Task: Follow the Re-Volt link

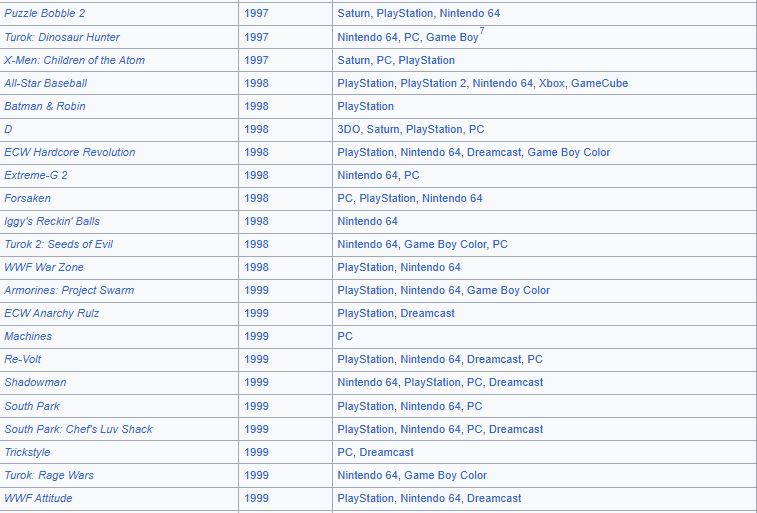Action: (x=22, y=360)
